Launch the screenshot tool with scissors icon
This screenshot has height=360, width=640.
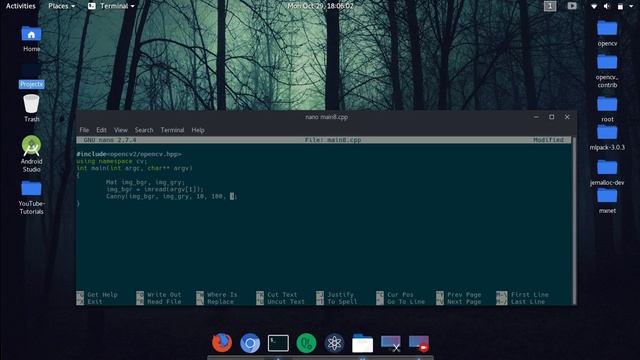(x=391, y=343)
